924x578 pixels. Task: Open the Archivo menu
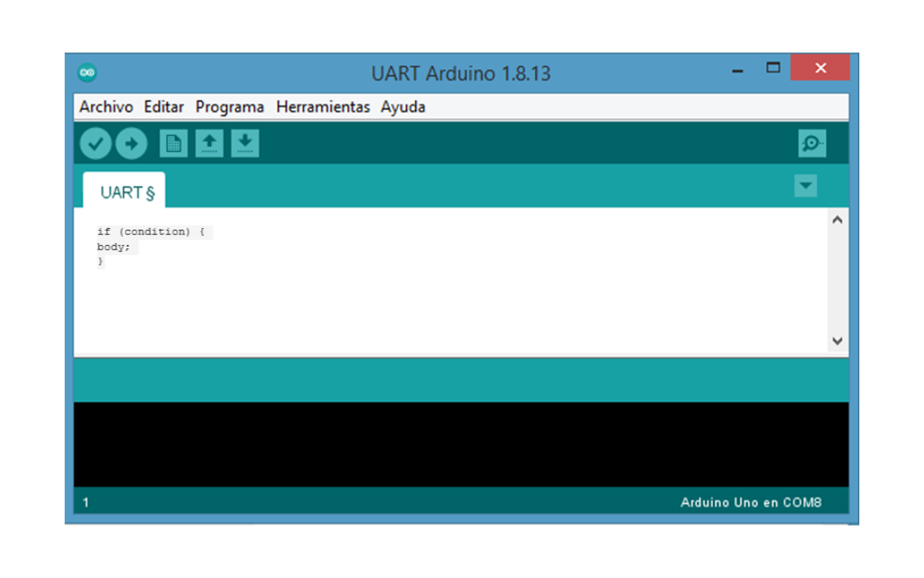coord(106,107)
